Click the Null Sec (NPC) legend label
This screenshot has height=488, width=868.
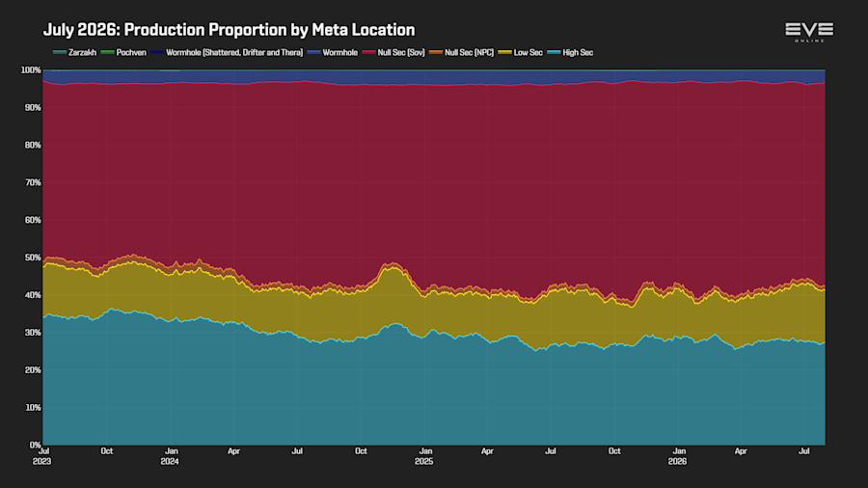coord(469,53)
